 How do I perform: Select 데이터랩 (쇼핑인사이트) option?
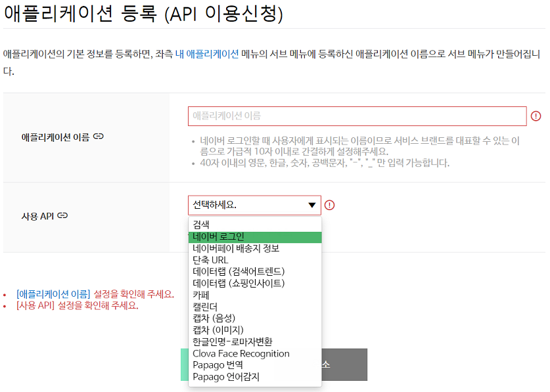tap(255, 283)
